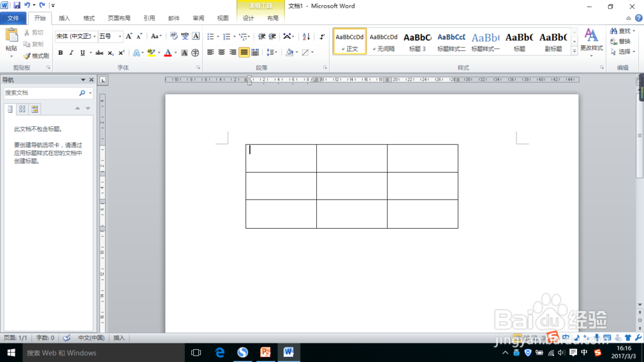Click the Sort A-Z icon
This screenshot has height=362, width=644.
coord(306,37)
